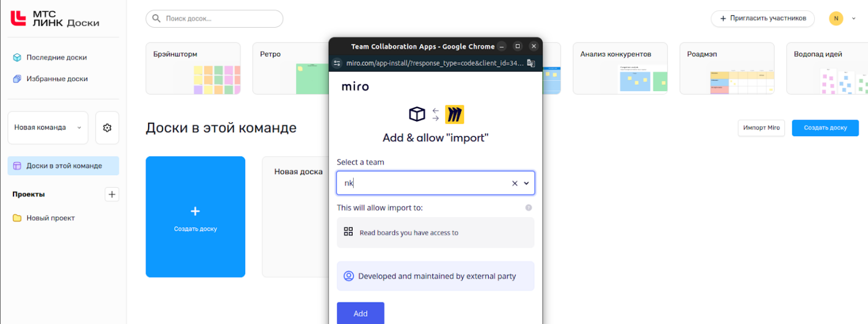
Task: Click the Новый проект folder icon
Action: [x=17, y=218]
